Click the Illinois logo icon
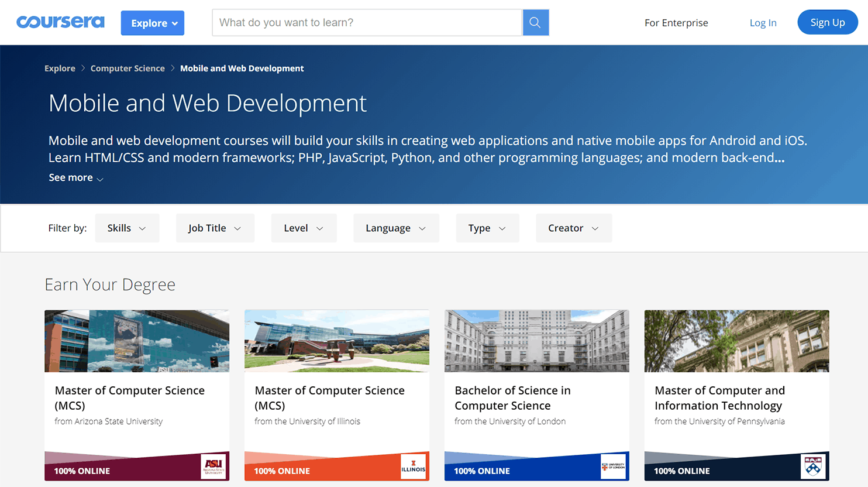This screenshot has width=868, height=487. (x=413, y=467)
